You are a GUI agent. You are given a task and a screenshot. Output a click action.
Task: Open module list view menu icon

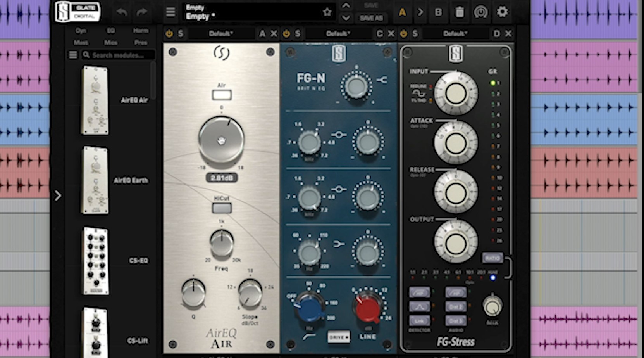pos(73,55)
